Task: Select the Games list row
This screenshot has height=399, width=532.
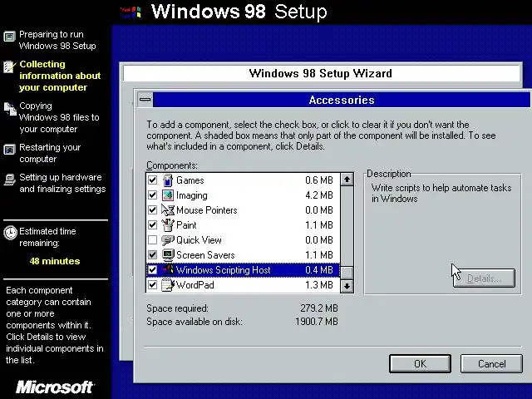Action: tap(243, 180)
